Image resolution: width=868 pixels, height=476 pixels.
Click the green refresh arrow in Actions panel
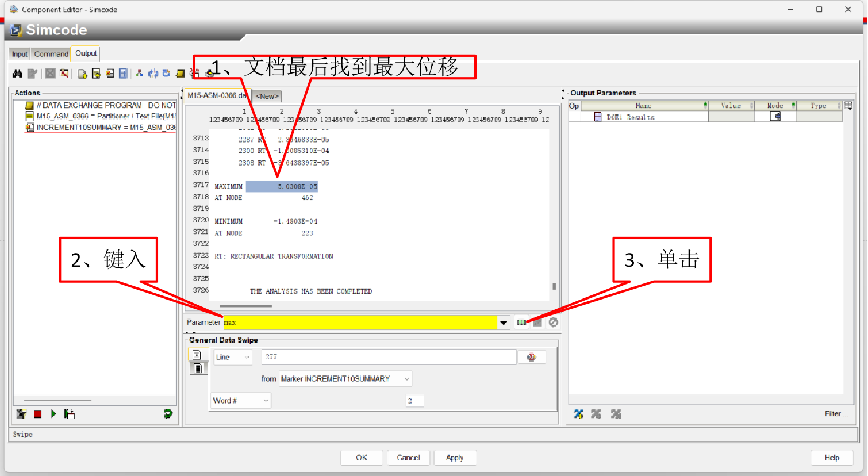point(168,413)
